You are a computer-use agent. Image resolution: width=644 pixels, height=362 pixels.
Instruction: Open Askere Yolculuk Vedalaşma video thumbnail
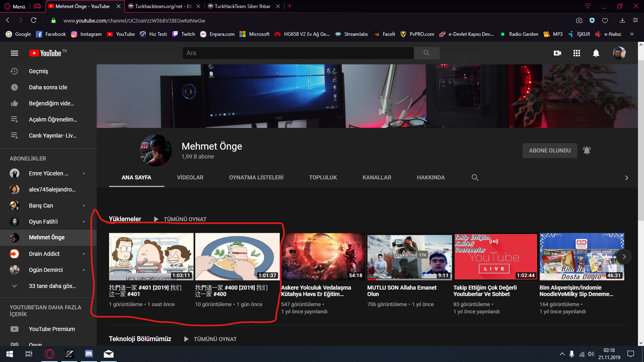tap(324, 257)
